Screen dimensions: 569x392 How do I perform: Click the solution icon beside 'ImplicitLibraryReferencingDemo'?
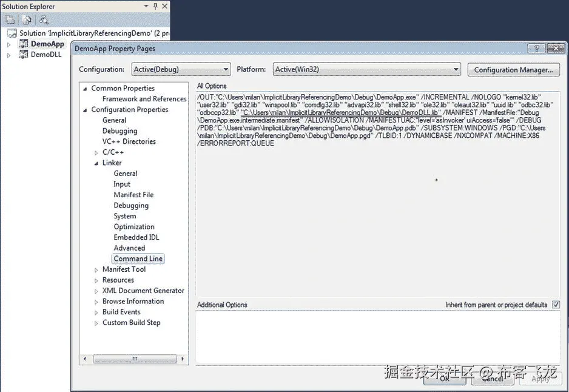point(12,33)
